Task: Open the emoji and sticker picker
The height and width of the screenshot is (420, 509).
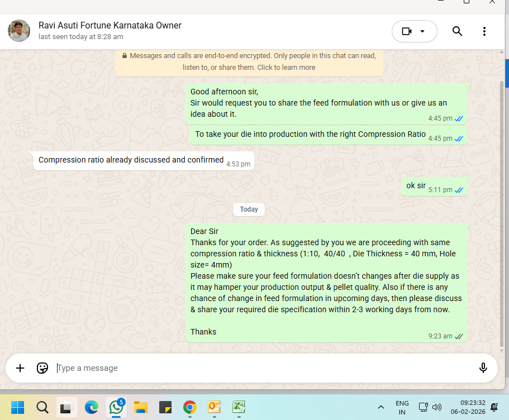Action: pos(42,368)
